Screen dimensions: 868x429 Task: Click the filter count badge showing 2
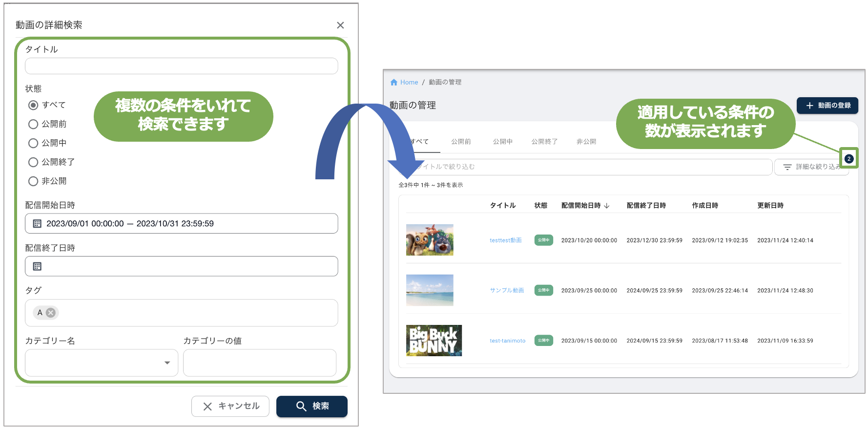[x=849, y=159]
